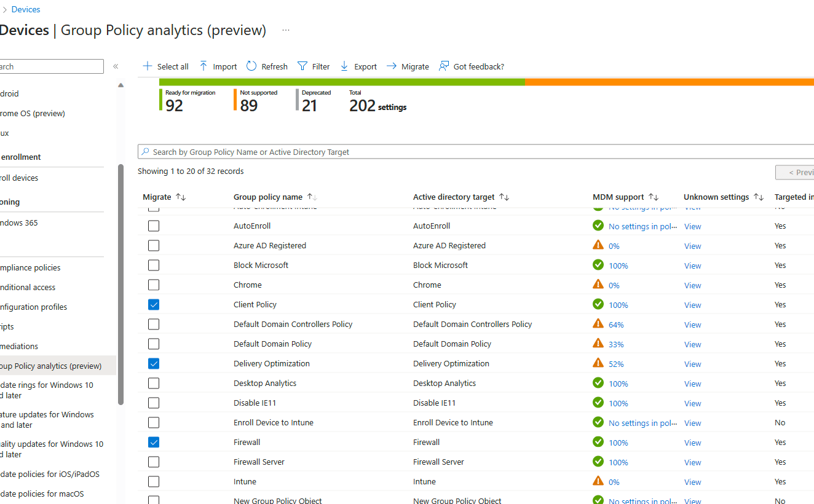814x504 pixels.
Task: View details for Default Domain Policy
Action: 692,344
